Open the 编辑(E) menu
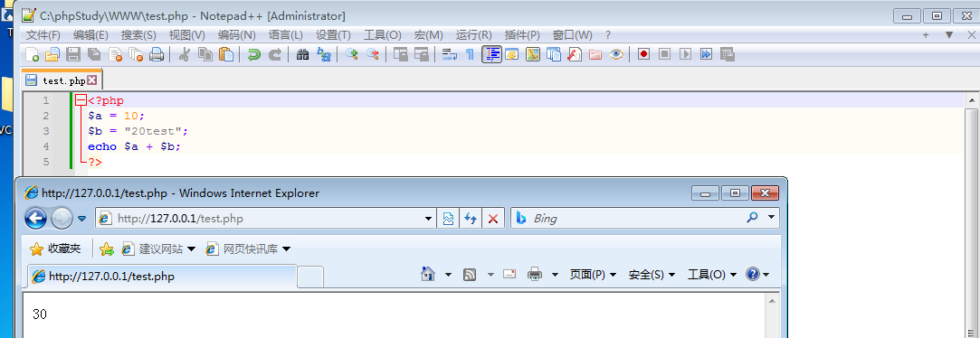980x338 pixels. coord(90,35)
